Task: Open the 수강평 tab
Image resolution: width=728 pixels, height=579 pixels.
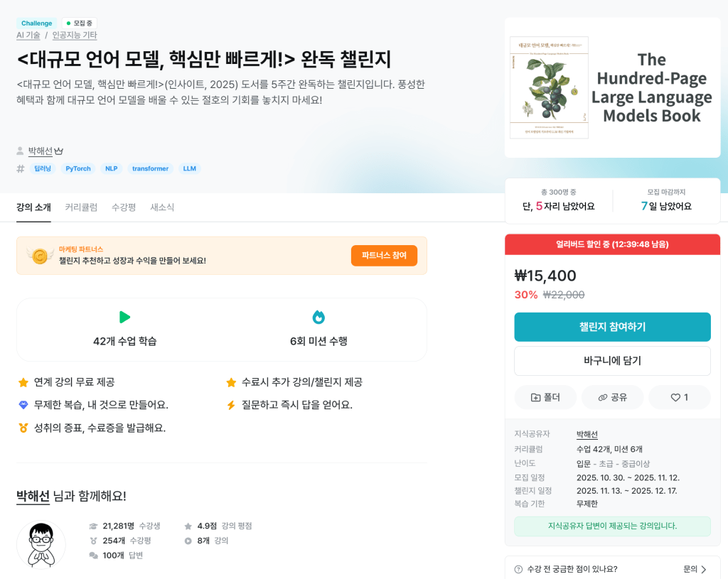Action: [x=124, y=207]
